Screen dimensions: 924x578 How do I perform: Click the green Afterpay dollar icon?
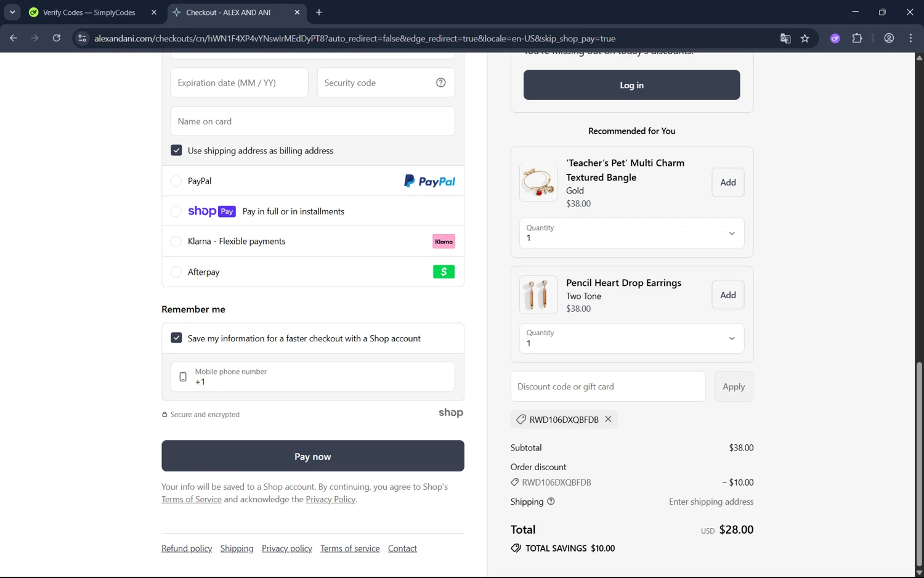coord(444,272)
